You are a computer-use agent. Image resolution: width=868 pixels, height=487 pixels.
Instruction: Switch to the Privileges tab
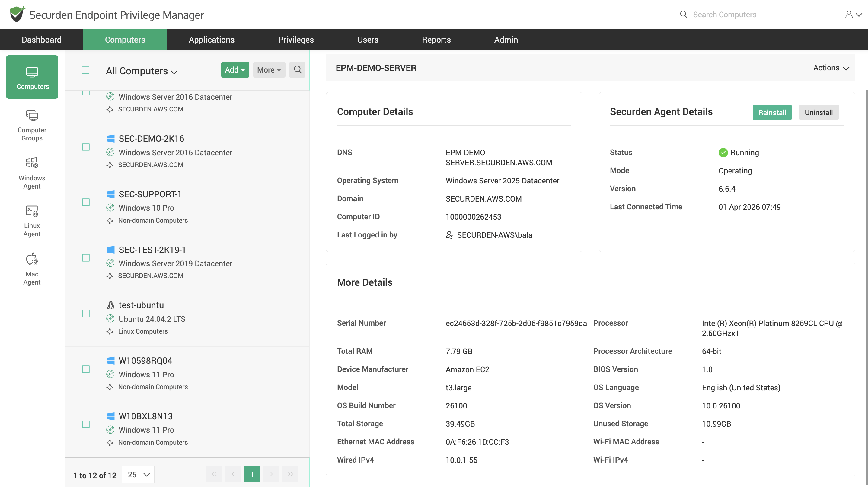(x=295, y=40)
